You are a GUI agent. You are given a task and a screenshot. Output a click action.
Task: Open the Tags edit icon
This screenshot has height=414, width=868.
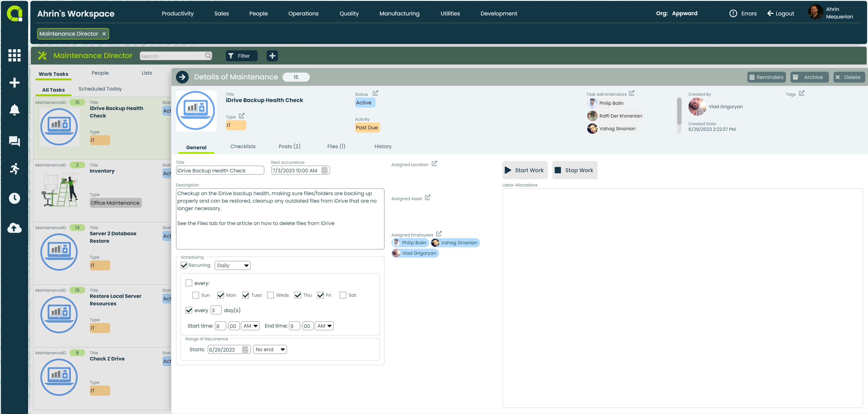point(802,93)
